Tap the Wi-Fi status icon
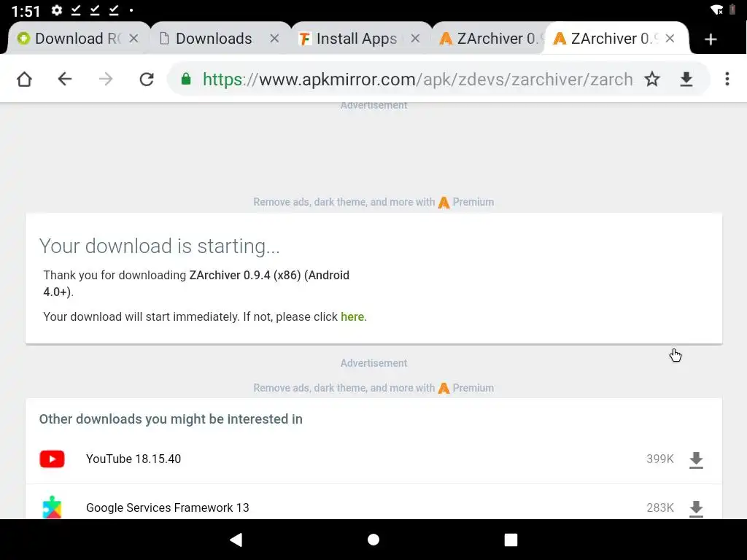747x560 pixels. click(x=716, y=10)
